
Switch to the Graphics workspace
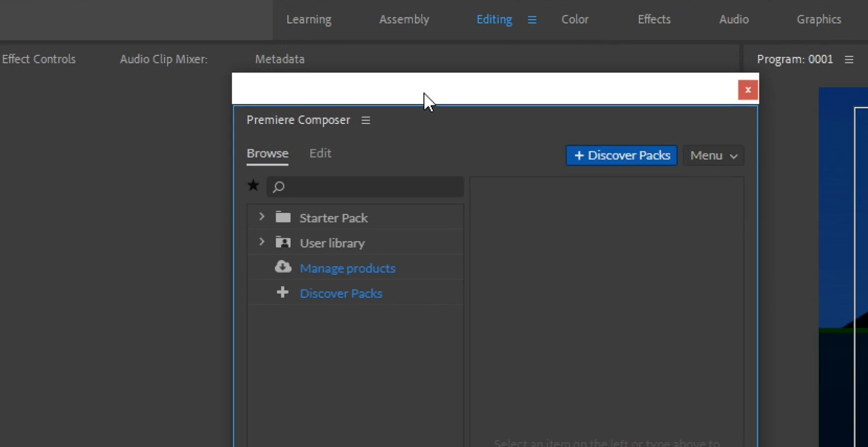click(x=819, y=19)
